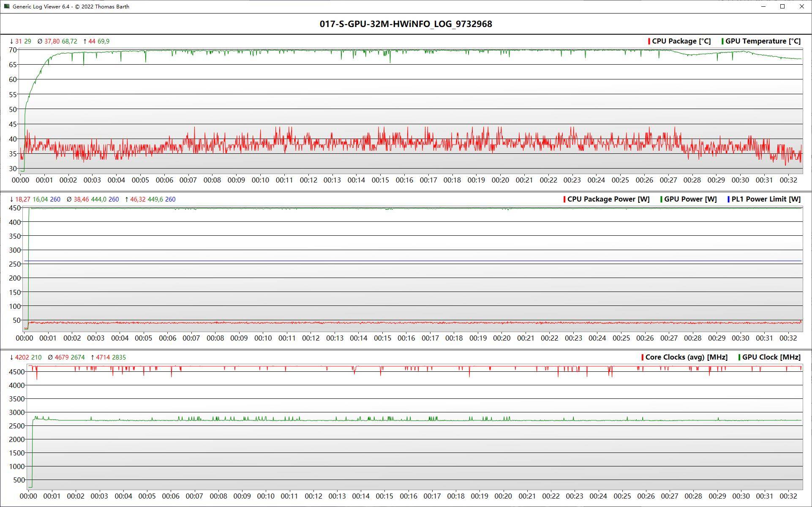Viewport: 812px width, 507px height.
Task: Click the log title 017-S-GPU-32M-HWiNFO_LOG_9732968
Action: tap(406, 24)
